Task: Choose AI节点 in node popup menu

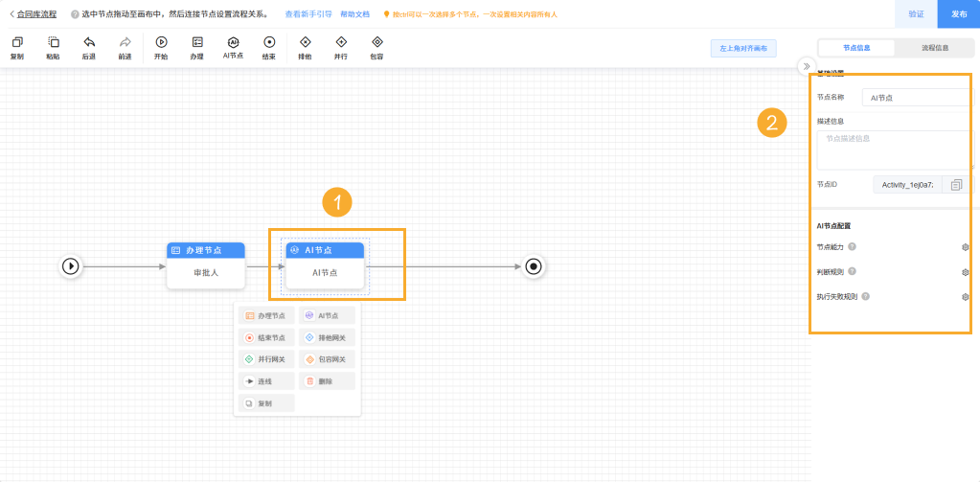Action: click(327, 315)
